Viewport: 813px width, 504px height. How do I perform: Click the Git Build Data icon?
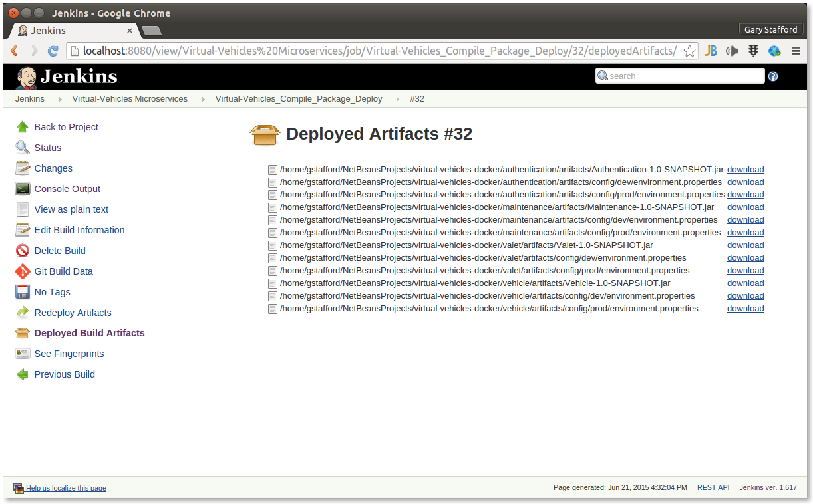pos(23,271)
